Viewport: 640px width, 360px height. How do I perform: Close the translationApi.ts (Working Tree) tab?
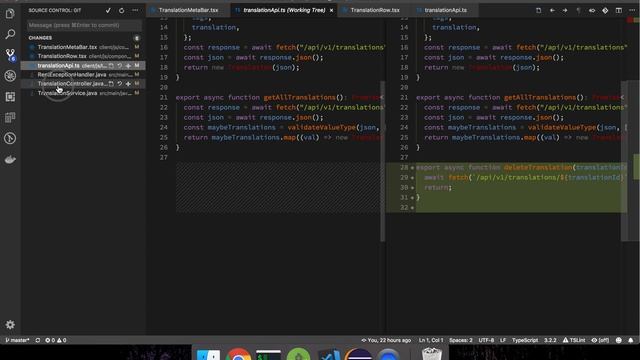coord(331,10)
